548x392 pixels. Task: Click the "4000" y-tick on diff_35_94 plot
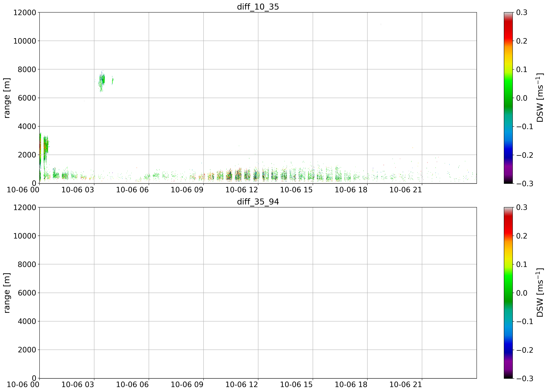point(27,322)
